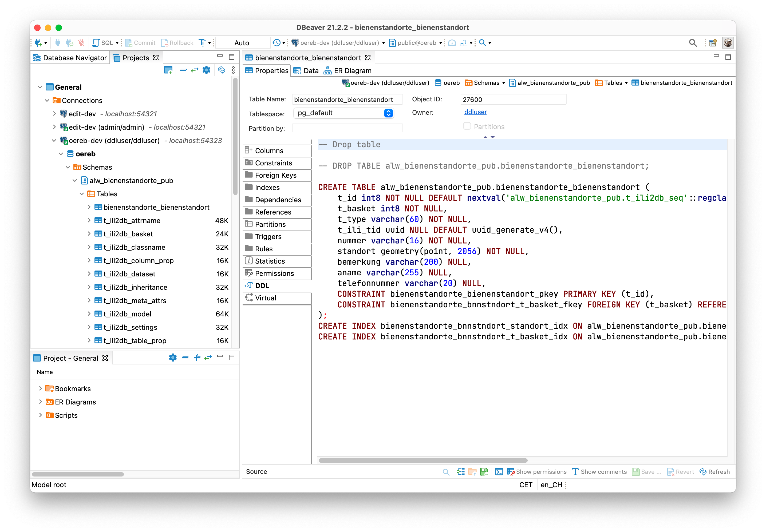766x532 pixels.
Task: Switch to Database Navigator tab
Action: 70,58
